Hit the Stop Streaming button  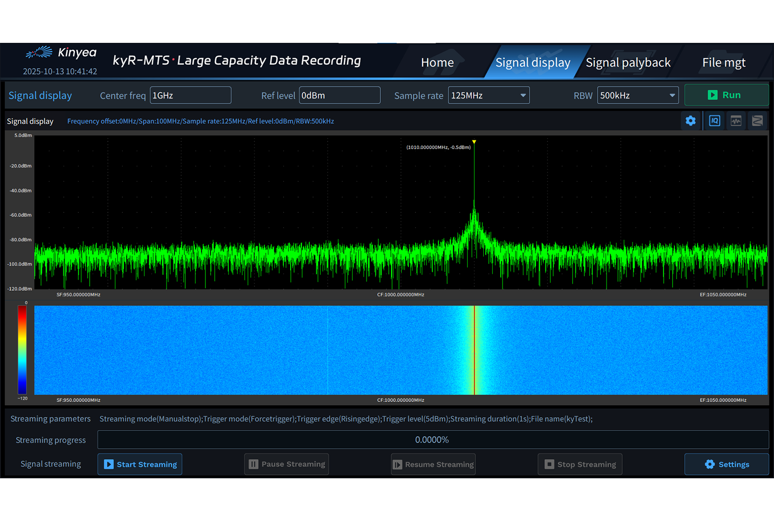pyautogui.click(x=580, y=464)
